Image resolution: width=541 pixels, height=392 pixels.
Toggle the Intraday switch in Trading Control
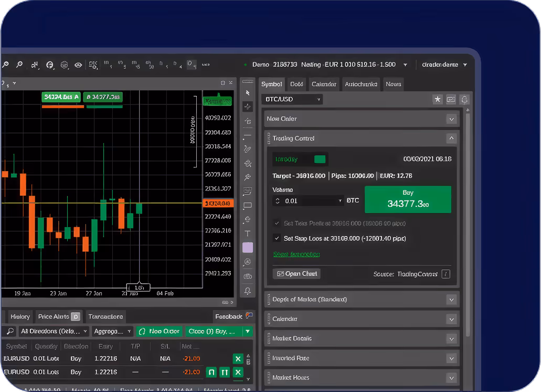320,159
